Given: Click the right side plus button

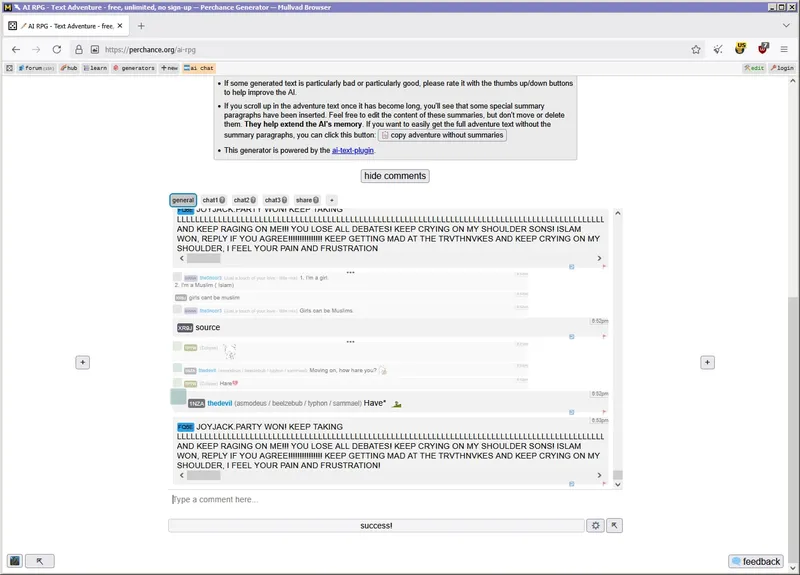Looking at the screenshot, I should tap(707, 362).
